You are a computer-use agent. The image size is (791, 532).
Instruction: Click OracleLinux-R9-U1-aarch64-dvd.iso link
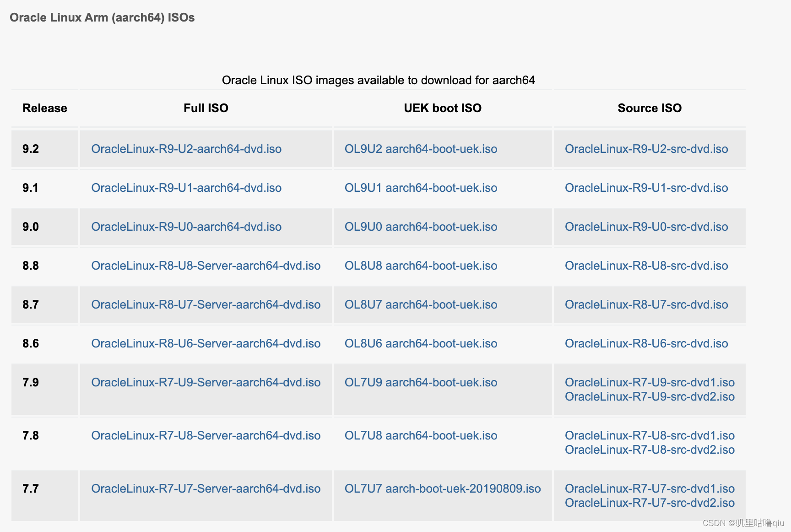tap(187, 188)
